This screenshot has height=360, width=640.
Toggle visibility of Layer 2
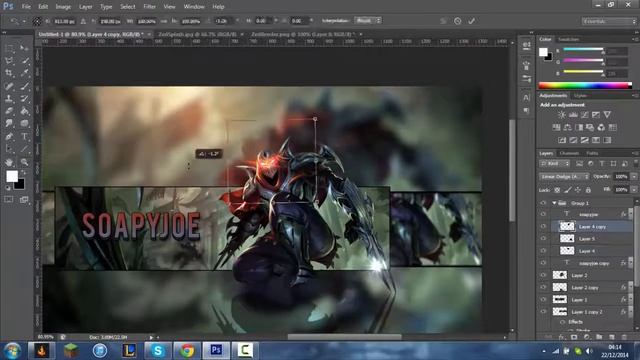543,275
